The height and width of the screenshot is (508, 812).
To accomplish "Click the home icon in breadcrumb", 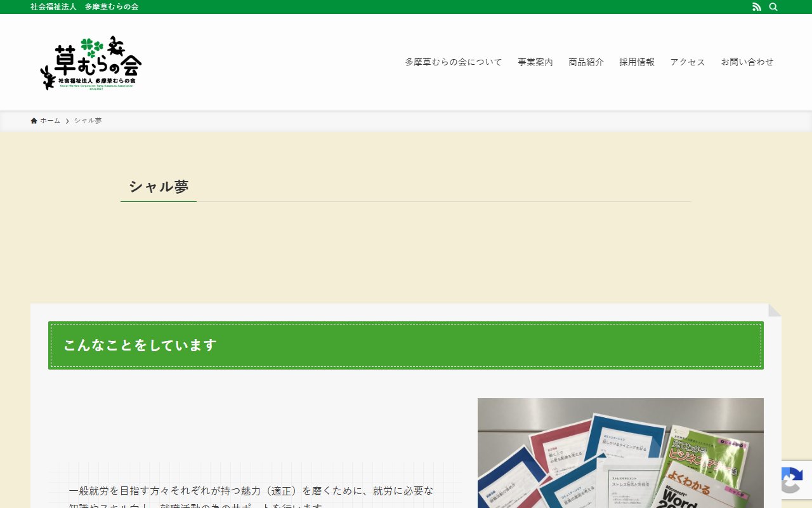I will point(34,121).
